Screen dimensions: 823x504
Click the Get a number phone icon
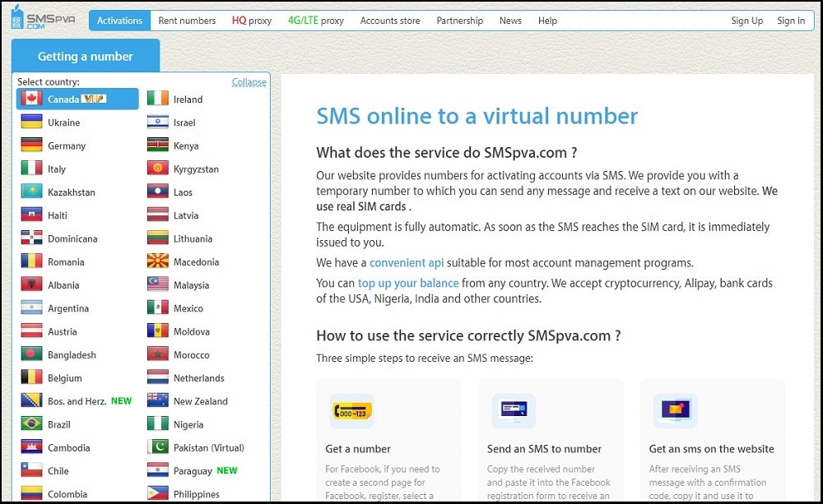[352, 410]
